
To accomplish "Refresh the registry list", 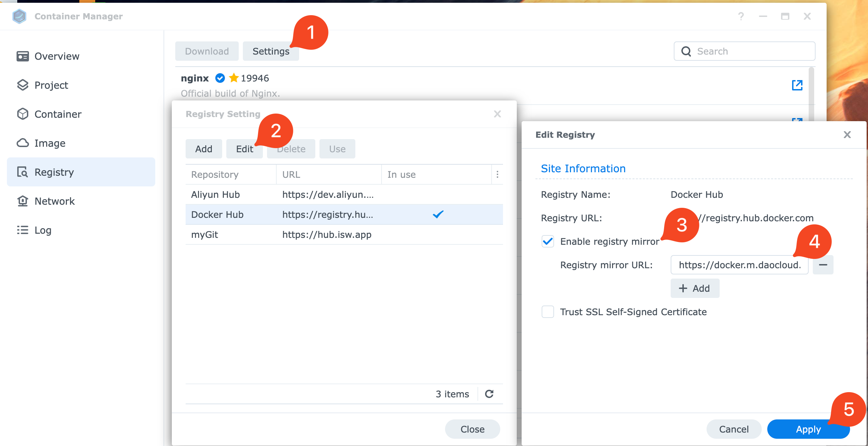I will [x=489, y=394].
